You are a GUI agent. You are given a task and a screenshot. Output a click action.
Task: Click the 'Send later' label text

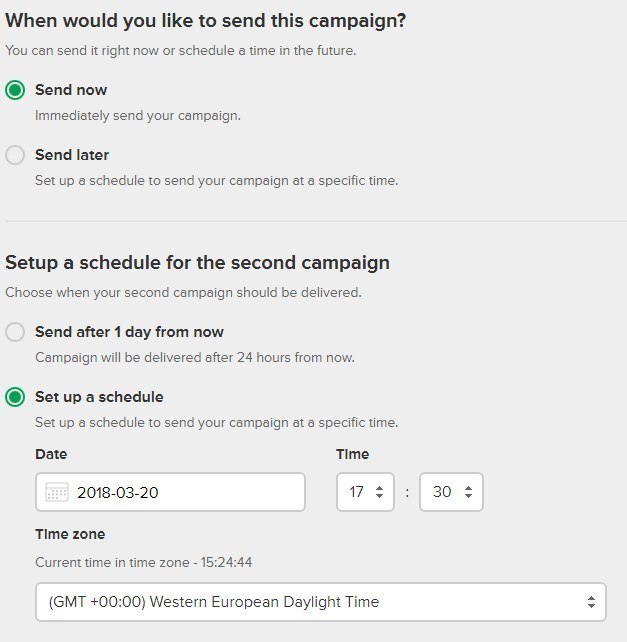pyautogui.click(x=72, y=155)
